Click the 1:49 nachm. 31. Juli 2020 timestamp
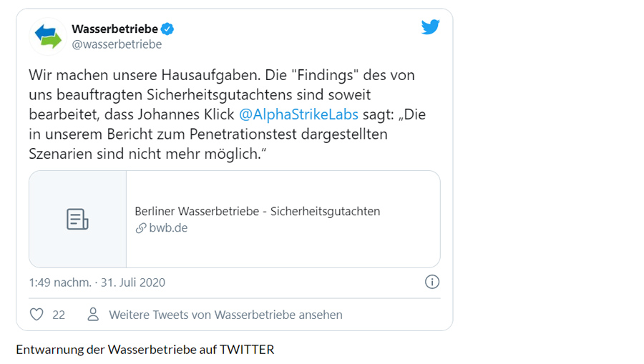644x364 pixels. pyautogui.click(x=97, y=282)
